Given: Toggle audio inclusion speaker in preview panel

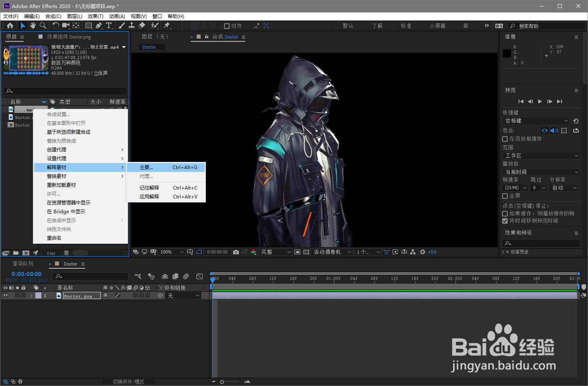Looking at the screenshot, I should 554,131.
